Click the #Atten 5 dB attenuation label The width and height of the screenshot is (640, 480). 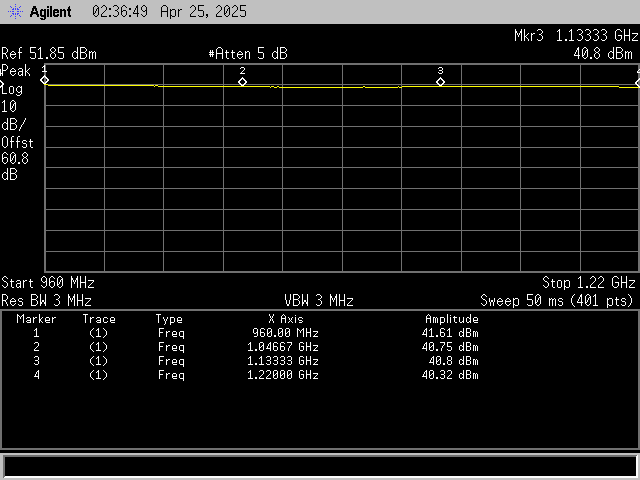247,53
